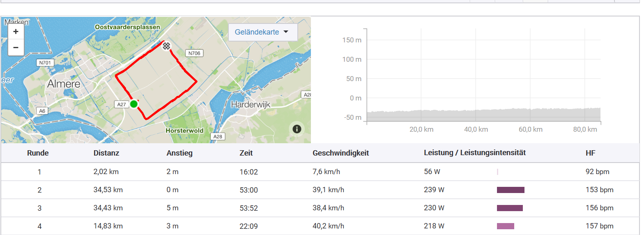Click the Geländekarte dropdown arrow

point(286,32)
